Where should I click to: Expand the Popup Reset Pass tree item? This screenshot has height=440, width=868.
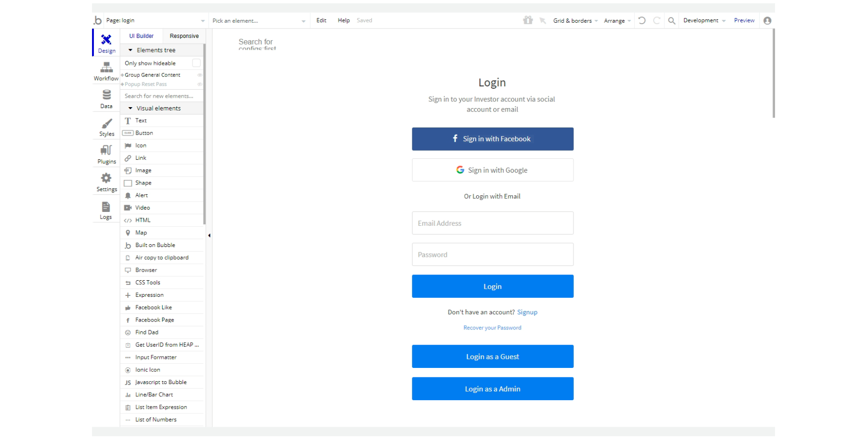point(122,84)
